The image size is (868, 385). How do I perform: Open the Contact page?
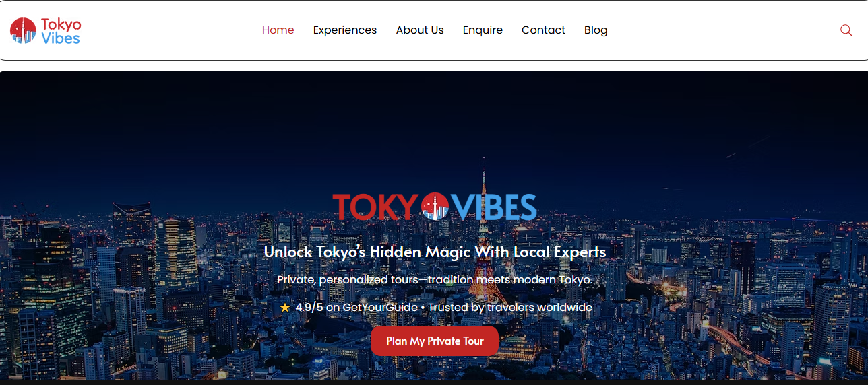(x=543, y=30)
